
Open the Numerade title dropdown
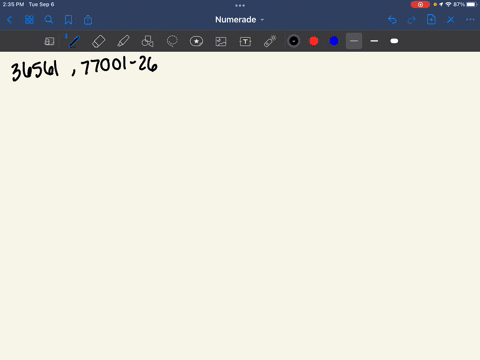(x=239, y=20)
